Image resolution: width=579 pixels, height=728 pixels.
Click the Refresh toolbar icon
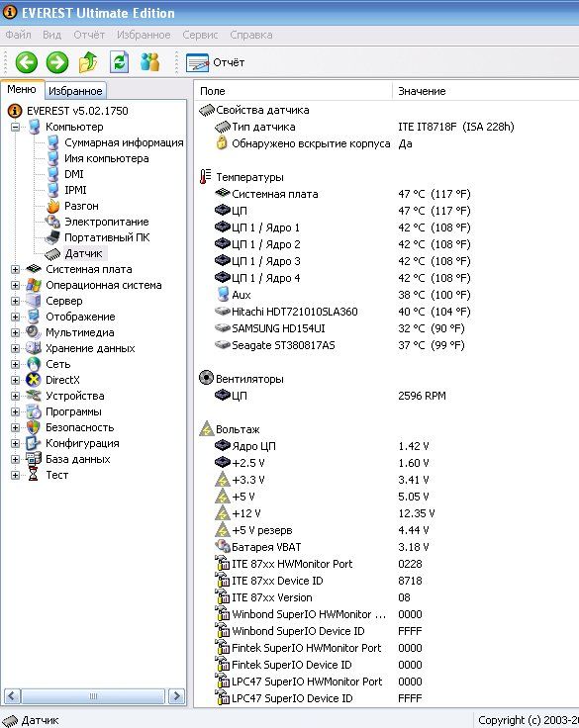click(x=119, y=62)
